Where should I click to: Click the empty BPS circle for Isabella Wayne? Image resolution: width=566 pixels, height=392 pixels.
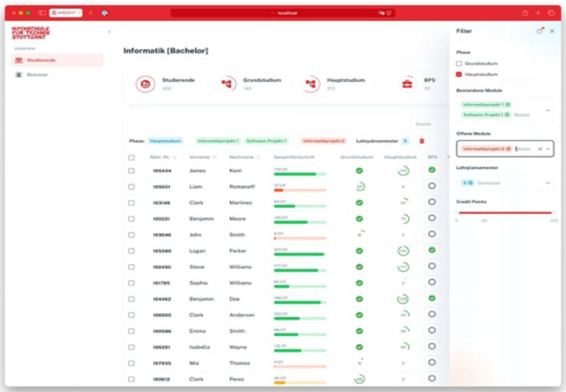[431, 347]
